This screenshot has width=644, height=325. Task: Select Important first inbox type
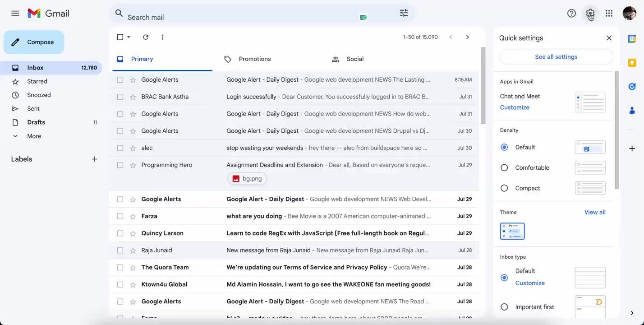coord(504,307)
